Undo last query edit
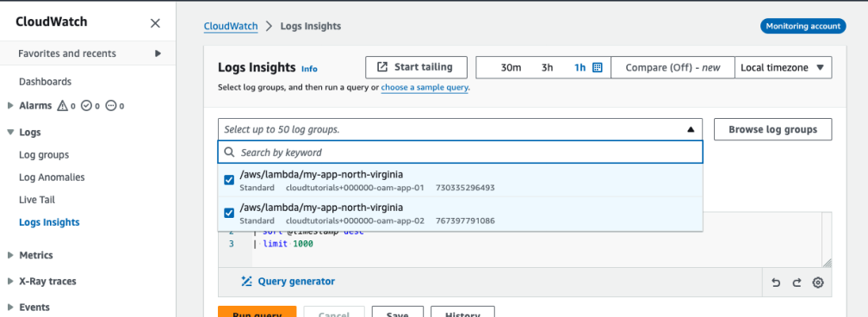Screen dimensions: 868x317 click(776, 283)
